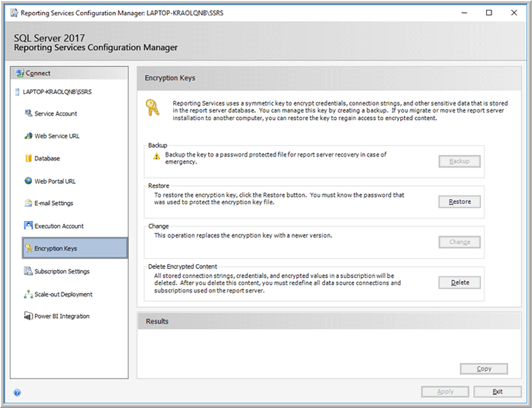Go to Subscription Settings
The height and width of the screenshot is (408, 532).
(x=62, y=271)
